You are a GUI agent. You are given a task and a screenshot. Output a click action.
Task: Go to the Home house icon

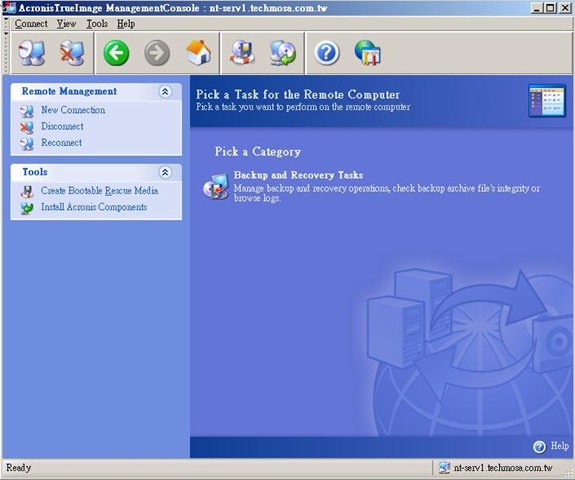point(198,53)
